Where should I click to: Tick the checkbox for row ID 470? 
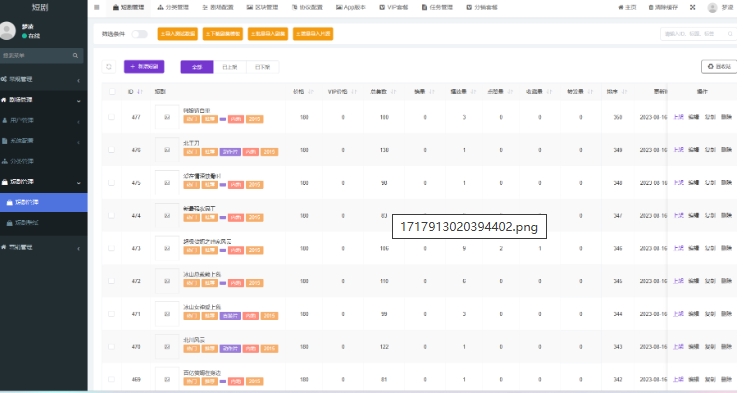click(x=111, y=346)
